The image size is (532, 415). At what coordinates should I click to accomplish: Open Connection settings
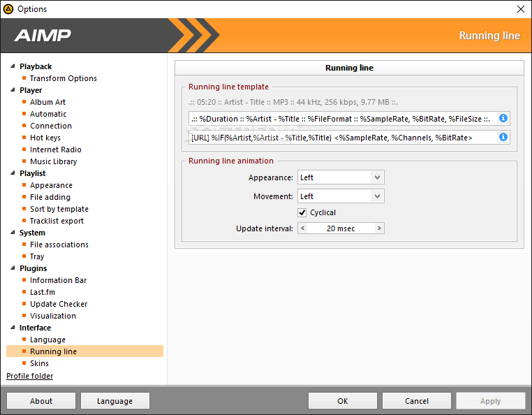tap(51, 126)
